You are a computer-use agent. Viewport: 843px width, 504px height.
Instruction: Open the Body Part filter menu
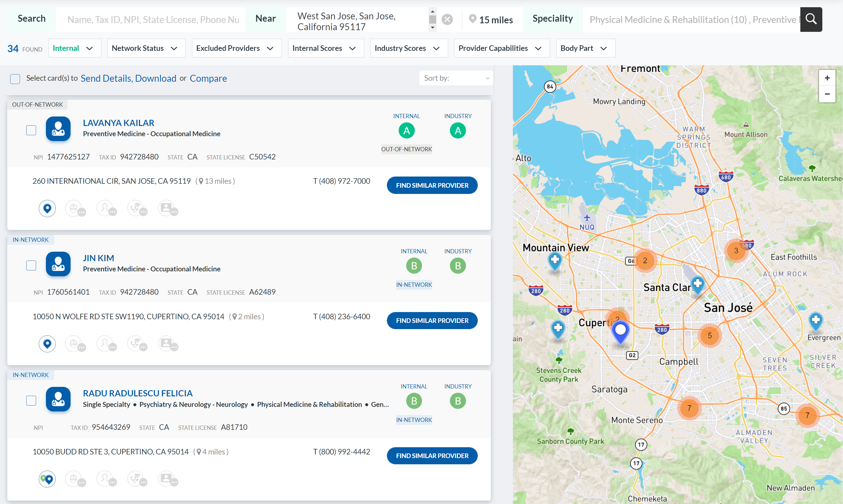(585, 48)
